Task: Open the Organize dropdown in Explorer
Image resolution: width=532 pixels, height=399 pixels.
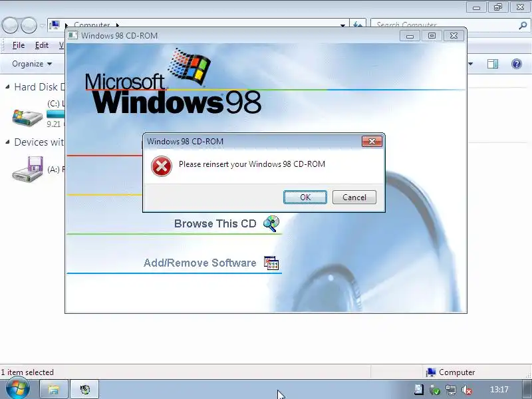Action: coord(32,64)
